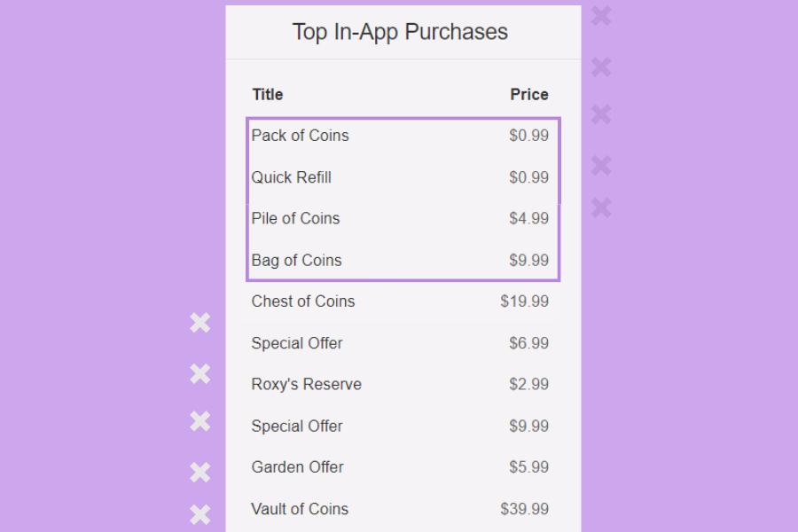Click the $19.99 price for Chest of Coins
The width and height of the screenshot is (798, 532).
click(524, 301)
